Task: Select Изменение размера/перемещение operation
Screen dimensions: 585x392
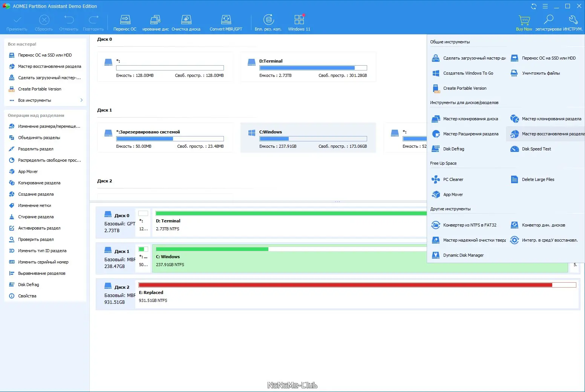Action: point(45,126)
